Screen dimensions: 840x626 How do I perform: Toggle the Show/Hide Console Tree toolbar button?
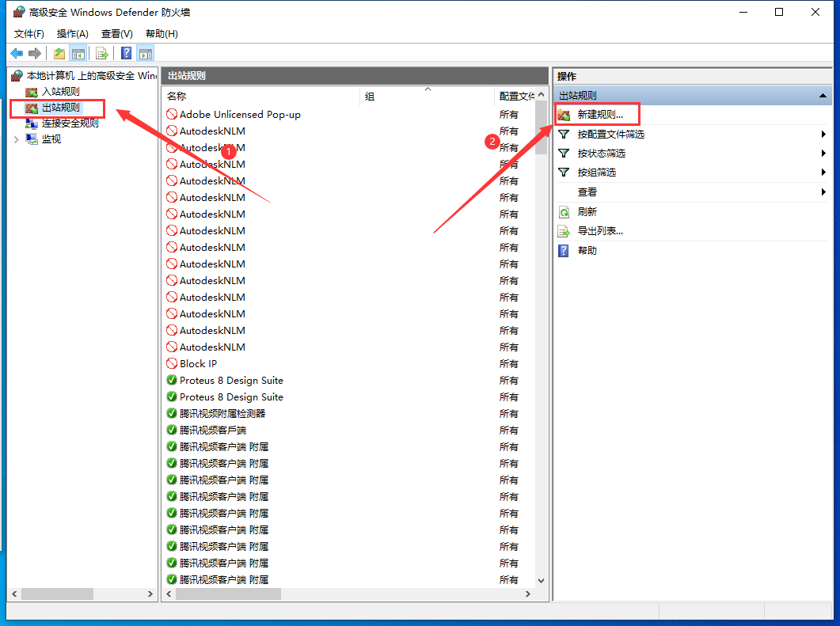coord(78,53)
